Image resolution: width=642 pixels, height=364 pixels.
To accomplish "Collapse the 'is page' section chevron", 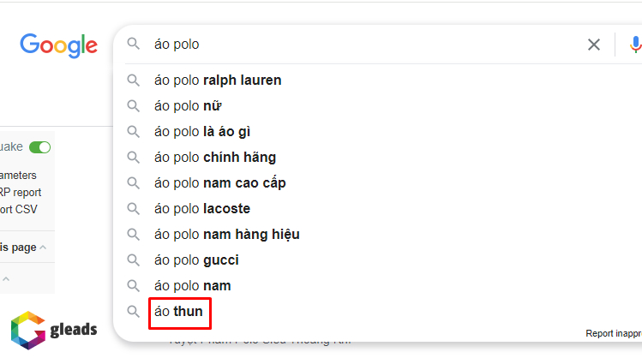I will pos(43,248).
